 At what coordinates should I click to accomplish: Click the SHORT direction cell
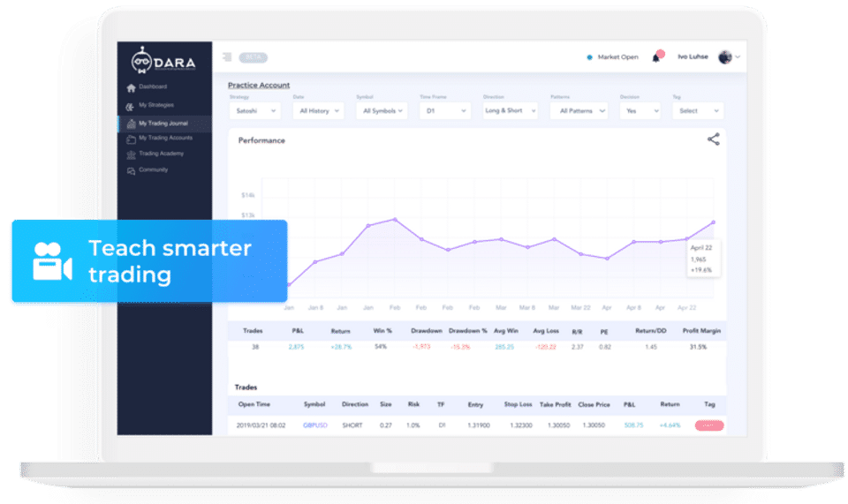tap(352, 425)
